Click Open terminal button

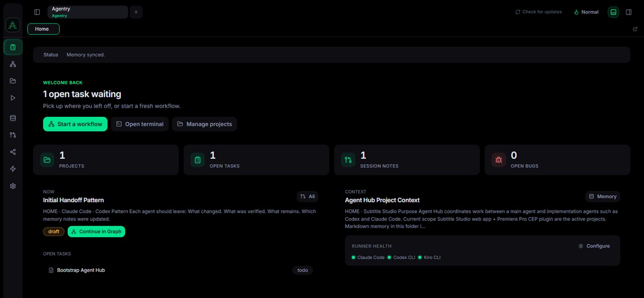point(140,124)
